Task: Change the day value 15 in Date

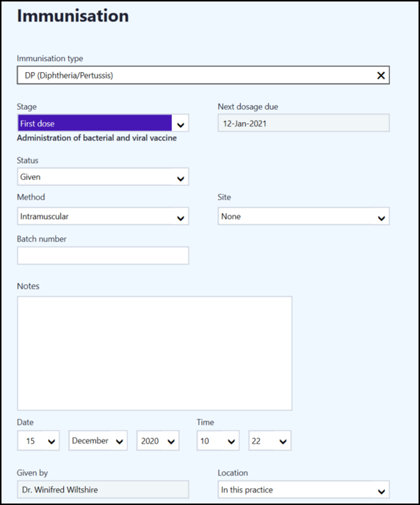Action: 38,440
